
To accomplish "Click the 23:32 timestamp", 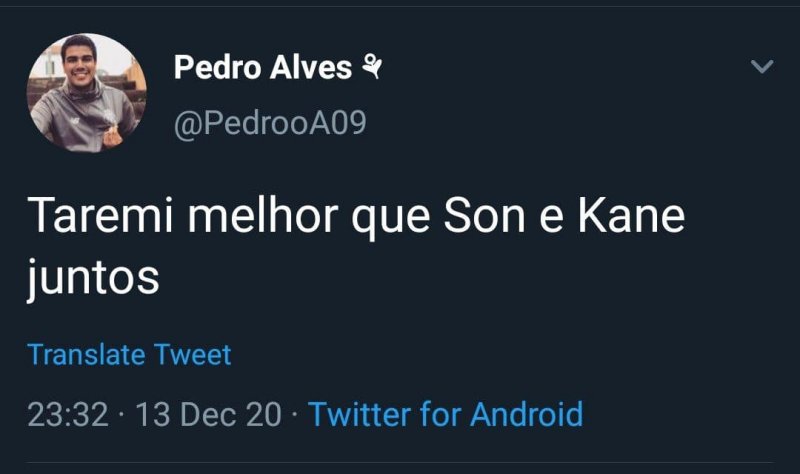I will click(68, 413).
